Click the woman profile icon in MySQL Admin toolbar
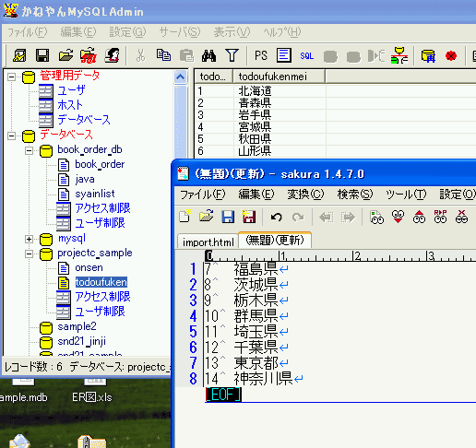 click(112, 55)
